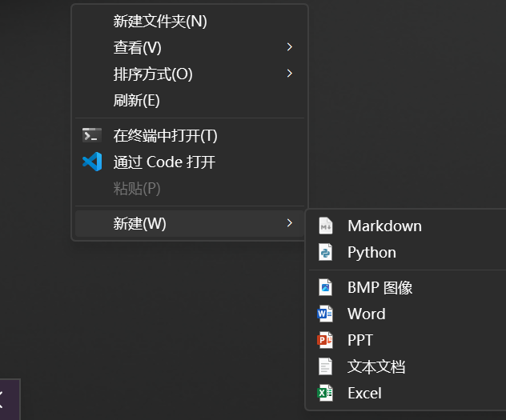The image size is (506, 420).
Task: Click the text document icon
Action: click(325, 366)
